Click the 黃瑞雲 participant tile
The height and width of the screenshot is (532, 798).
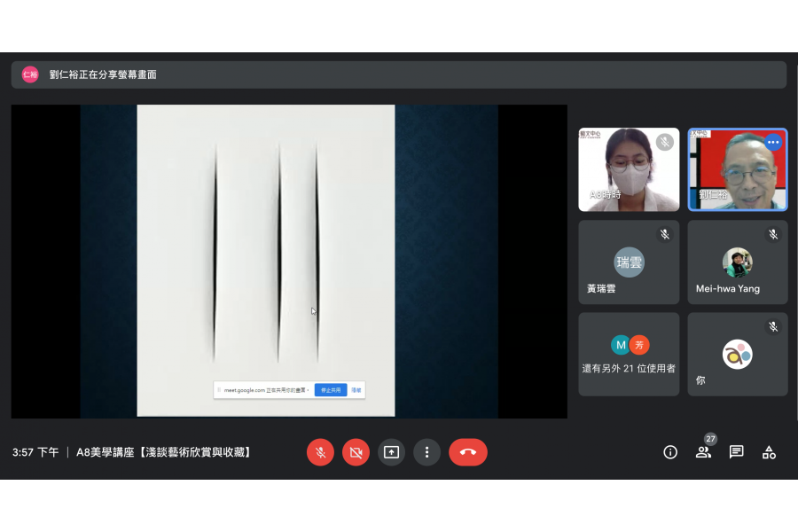629,262
